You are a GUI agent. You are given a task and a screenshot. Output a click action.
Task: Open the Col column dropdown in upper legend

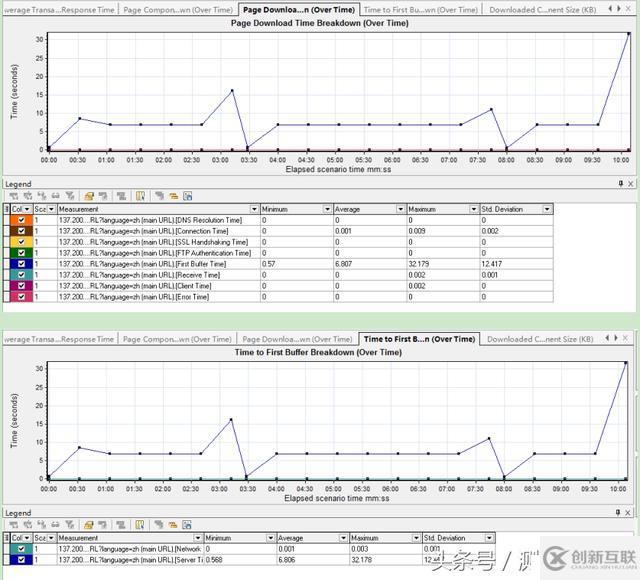[x=27, y=209]
